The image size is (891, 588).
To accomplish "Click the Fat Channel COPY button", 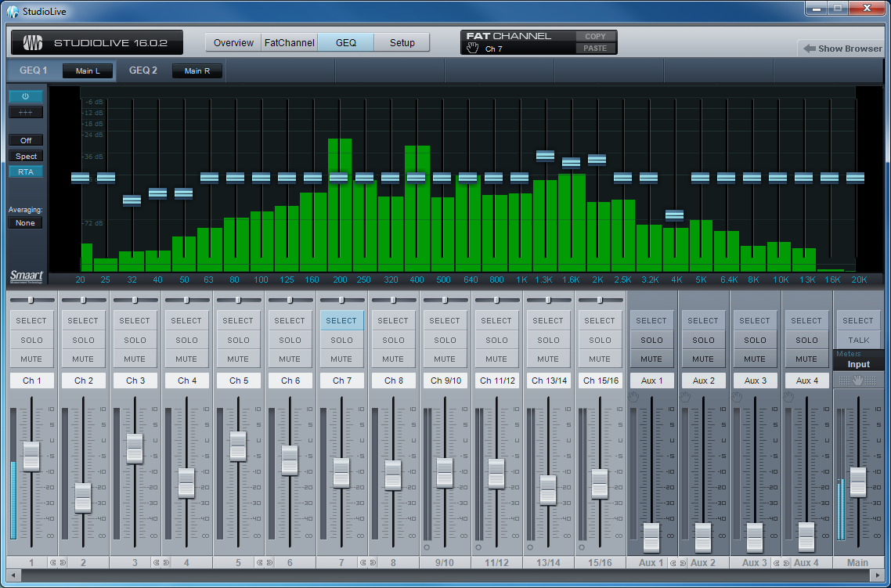I will (x=595, y=36).
